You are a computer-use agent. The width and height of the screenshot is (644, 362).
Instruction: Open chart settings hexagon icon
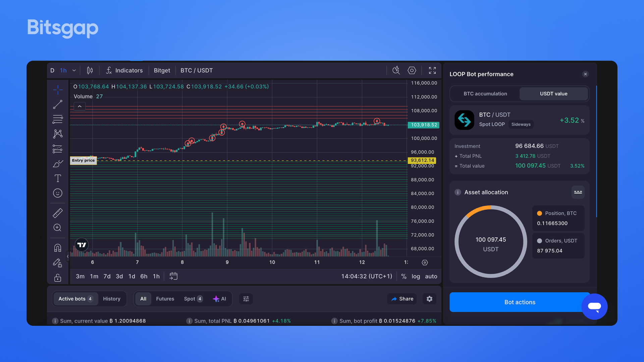coord(412,70)
